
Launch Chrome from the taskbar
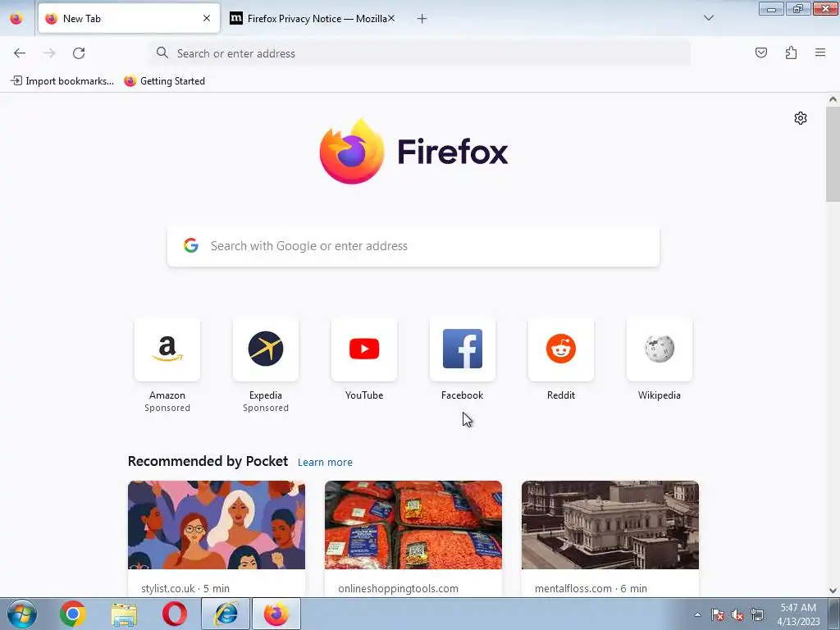click(73, 614)
